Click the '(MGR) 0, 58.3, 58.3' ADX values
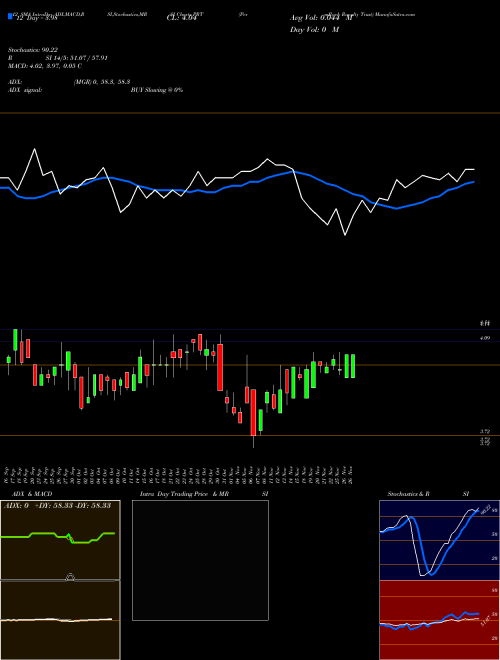The height and width of the screenshot is (660, 500). tap(101, 83)
